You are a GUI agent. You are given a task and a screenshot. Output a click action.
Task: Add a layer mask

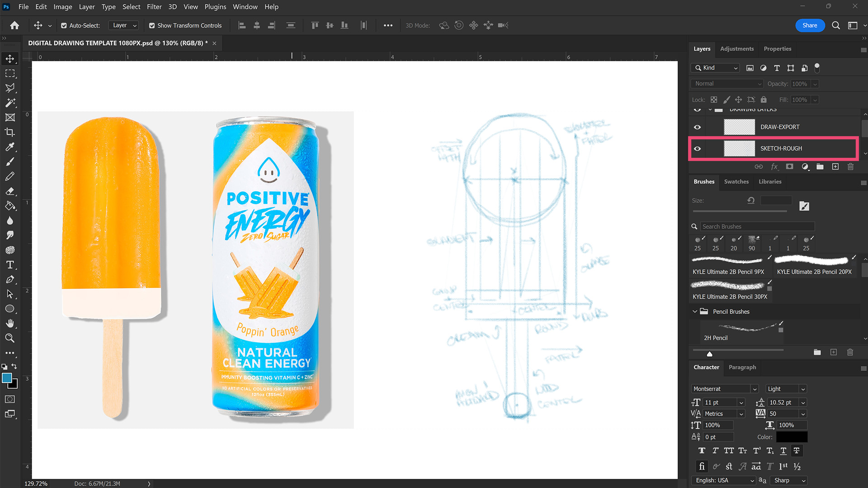point(789,166)
